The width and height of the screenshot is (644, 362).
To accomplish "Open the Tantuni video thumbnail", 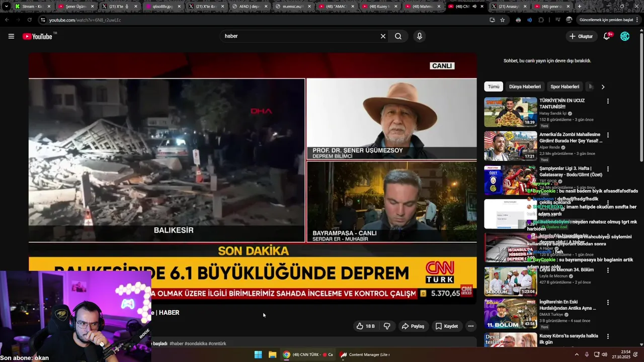I will pyautogui.click(x=510, y=112).
